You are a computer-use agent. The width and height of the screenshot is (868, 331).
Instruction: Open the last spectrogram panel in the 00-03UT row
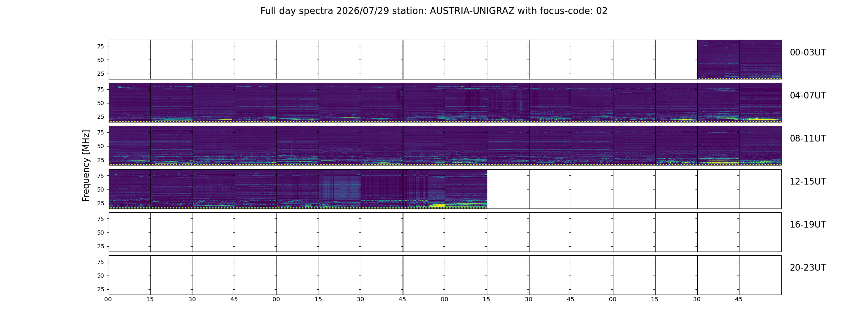(760, 60)
